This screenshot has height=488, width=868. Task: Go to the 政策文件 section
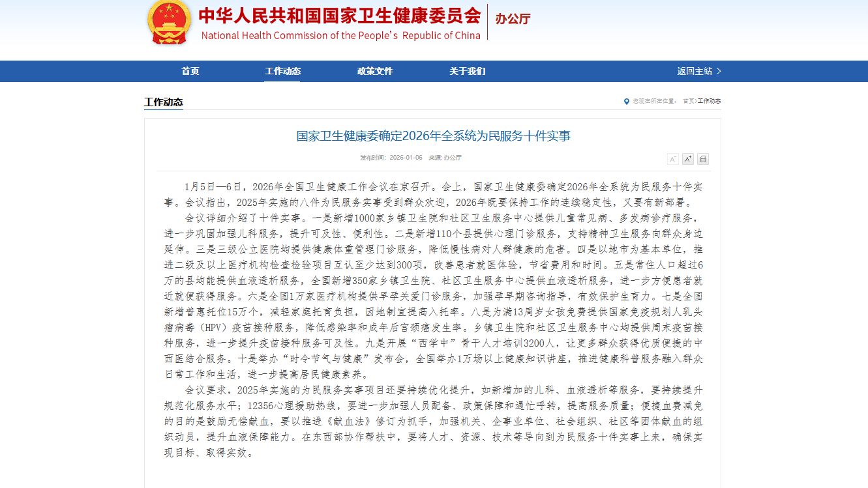click(x=375, y=71)
